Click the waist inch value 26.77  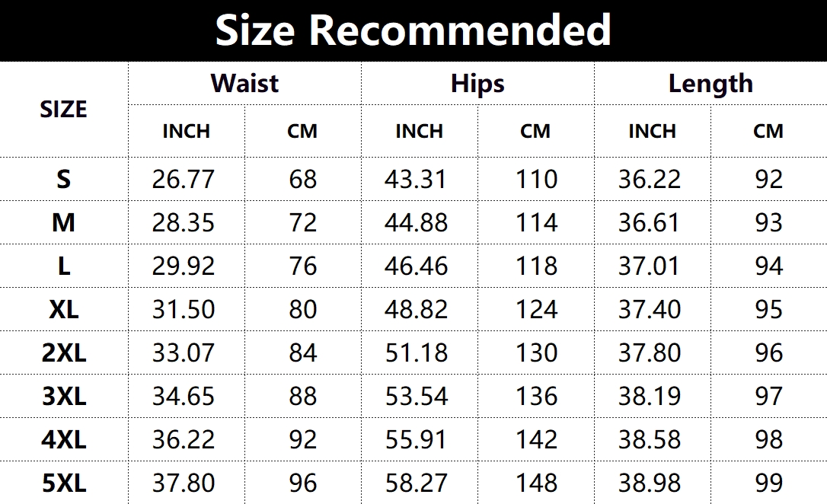click(x=184, y=179)
